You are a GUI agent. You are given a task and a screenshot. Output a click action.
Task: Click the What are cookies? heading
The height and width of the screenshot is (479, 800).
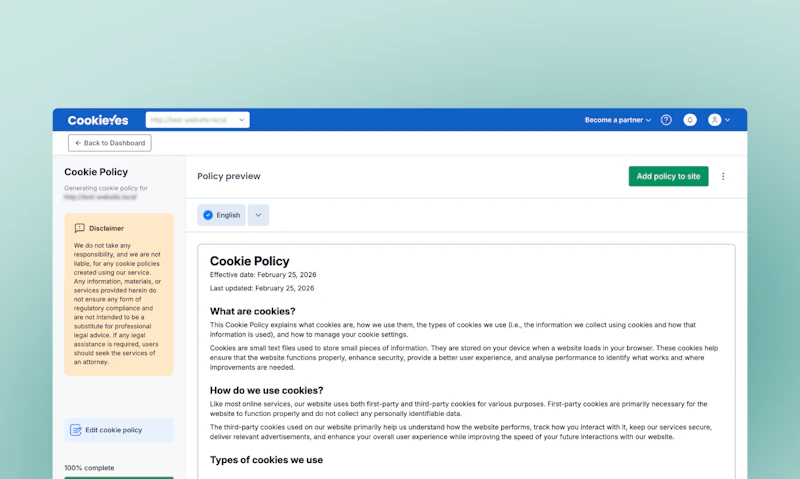tap(253, 311)
